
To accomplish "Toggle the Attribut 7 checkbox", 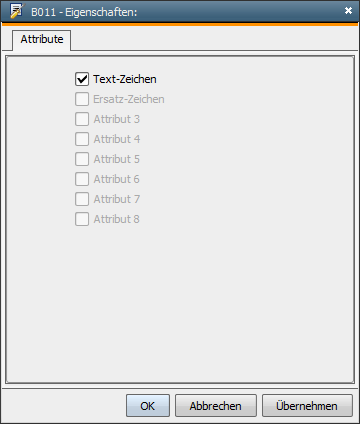I will (x=82, y=199).
